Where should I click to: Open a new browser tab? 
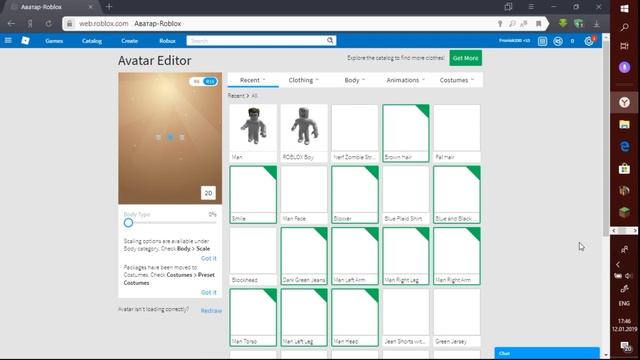click(109, 7)
